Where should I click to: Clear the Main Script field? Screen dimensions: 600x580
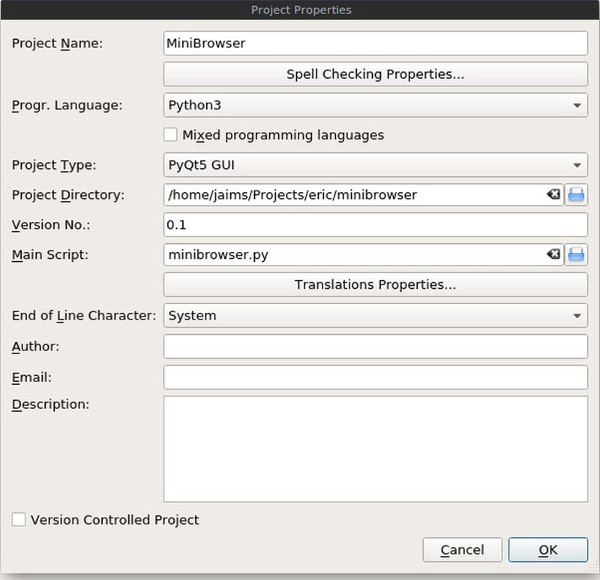coord(553,255)
